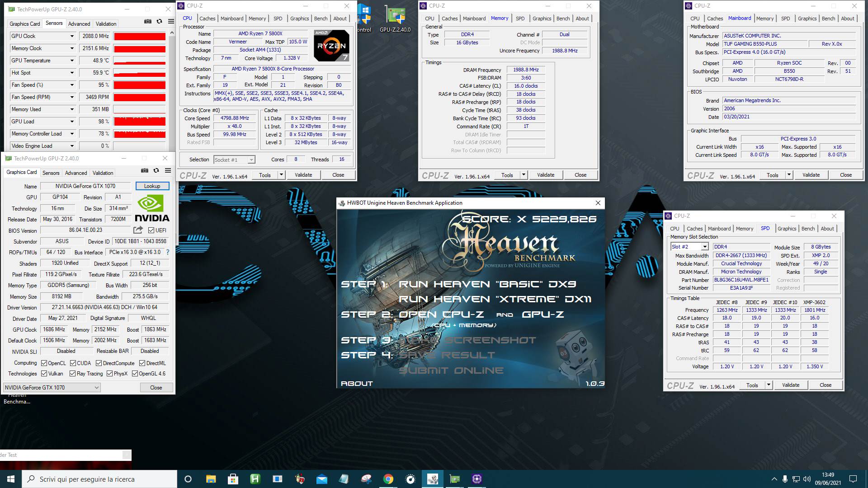Open hamburger menu in GPU-Z Sensors window

tap(171, 21)
